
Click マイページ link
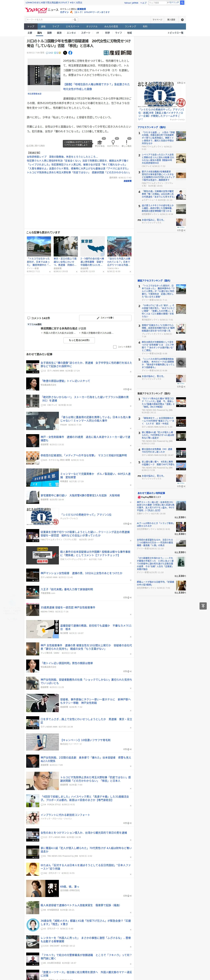pos(157,19)
